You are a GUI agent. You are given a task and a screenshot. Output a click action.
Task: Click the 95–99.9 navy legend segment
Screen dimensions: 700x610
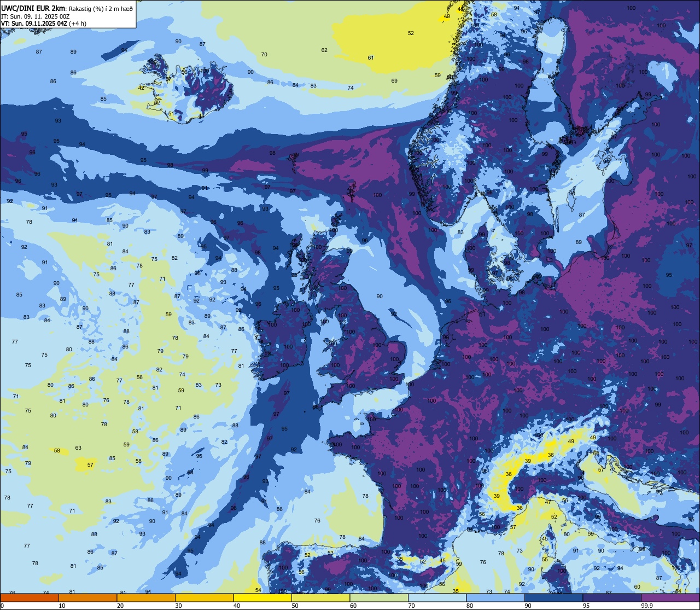(612, 598)
